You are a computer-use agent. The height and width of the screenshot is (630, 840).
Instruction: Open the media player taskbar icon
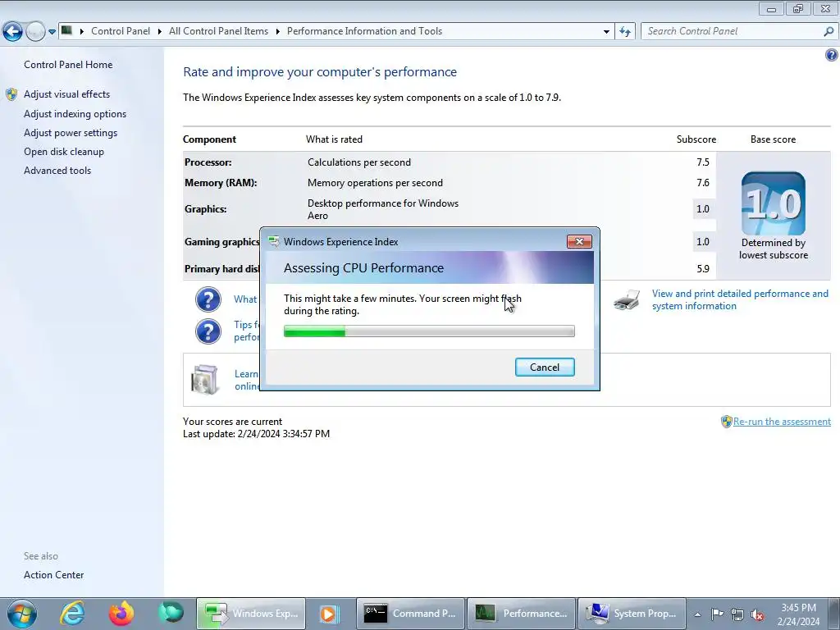tap(329, 614)
